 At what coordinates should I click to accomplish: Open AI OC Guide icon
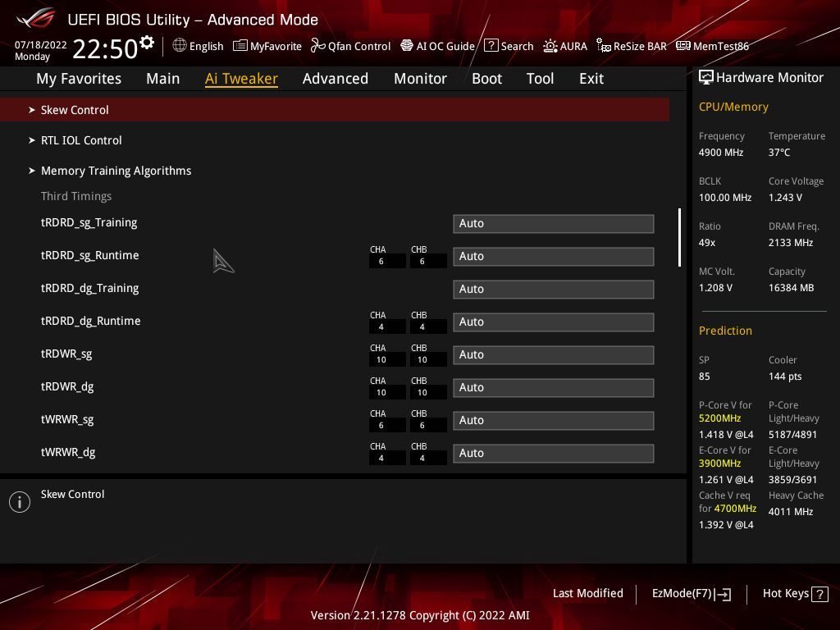pos(407,46)
